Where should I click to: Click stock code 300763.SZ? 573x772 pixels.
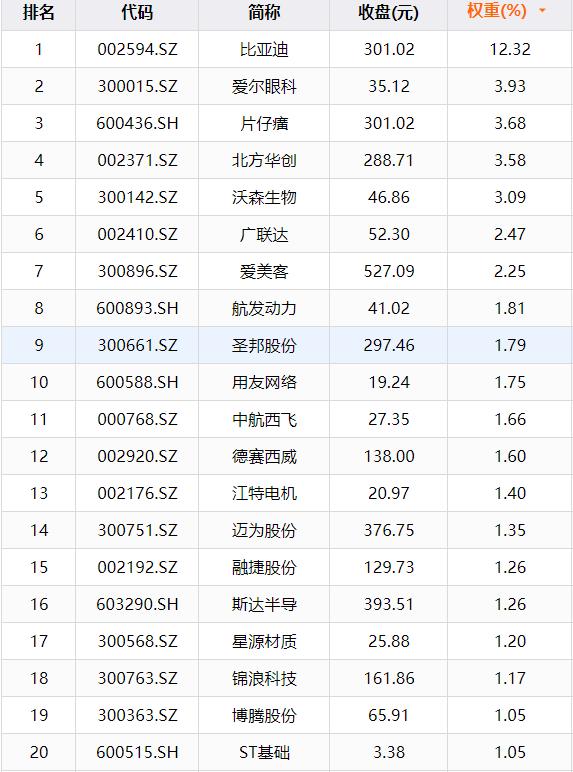coord(137,678)
